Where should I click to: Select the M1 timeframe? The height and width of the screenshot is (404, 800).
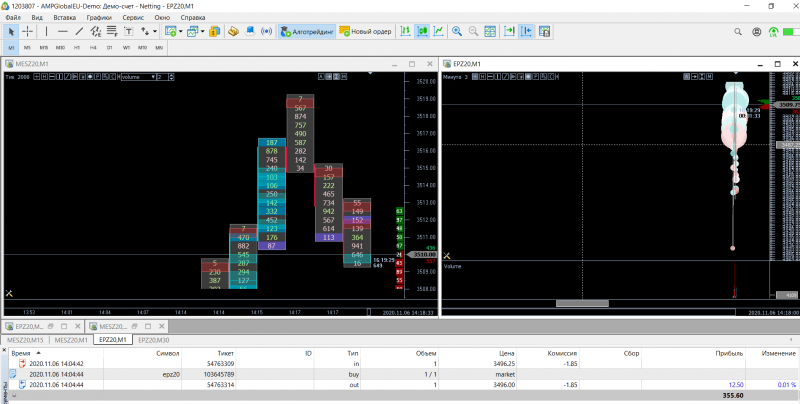pos(11,47)
